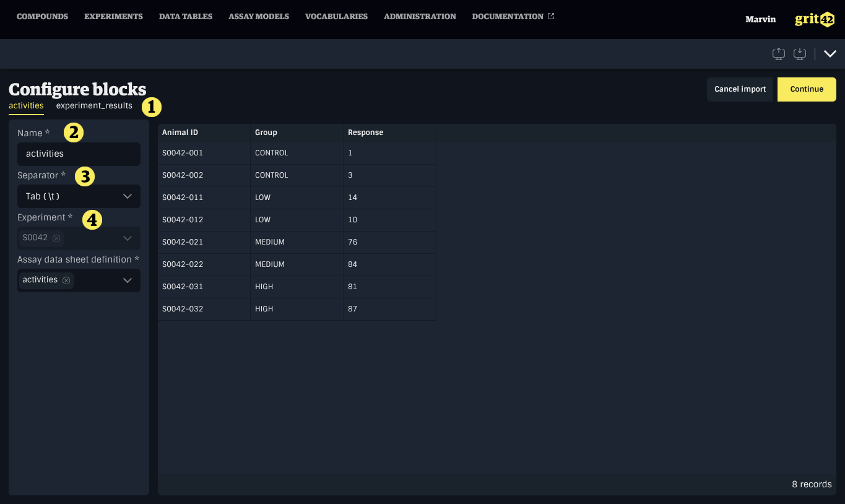Click the Cancel import button

[740, 89]
